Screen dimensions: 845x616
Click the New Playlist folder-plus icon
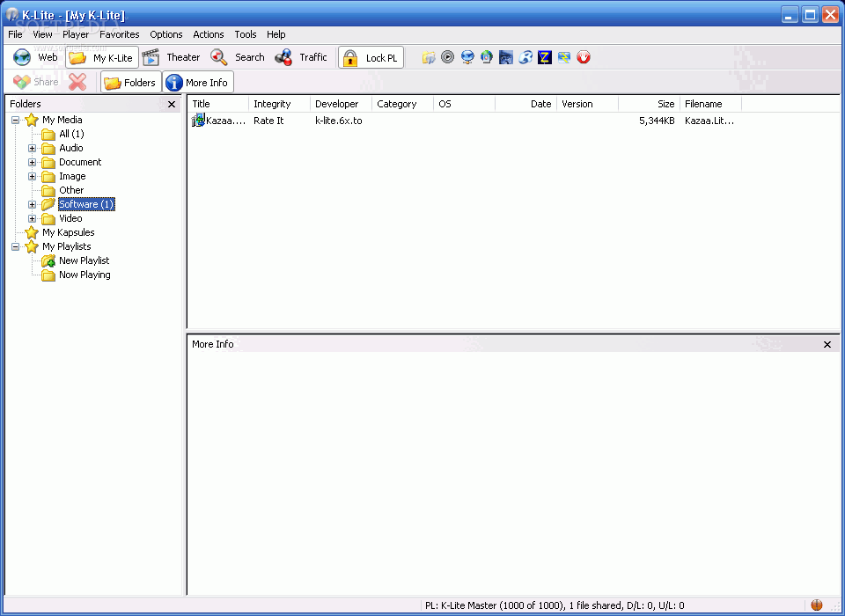48,260
